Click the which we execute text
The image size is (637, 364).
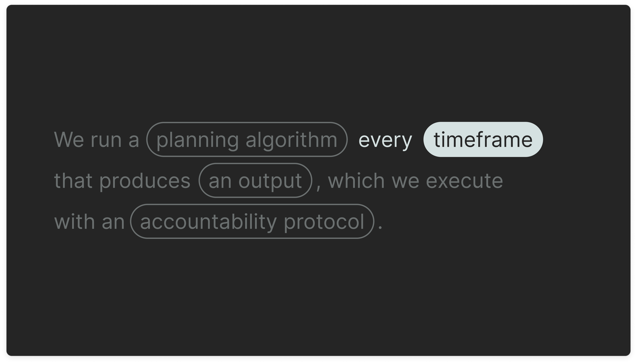[x=415, y=180]
